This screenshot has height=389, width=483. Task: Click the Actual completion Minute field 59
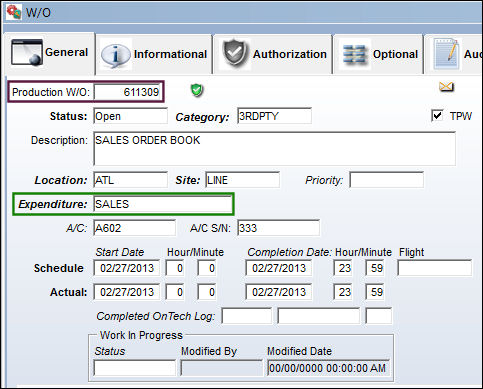(x=375, y=292)
